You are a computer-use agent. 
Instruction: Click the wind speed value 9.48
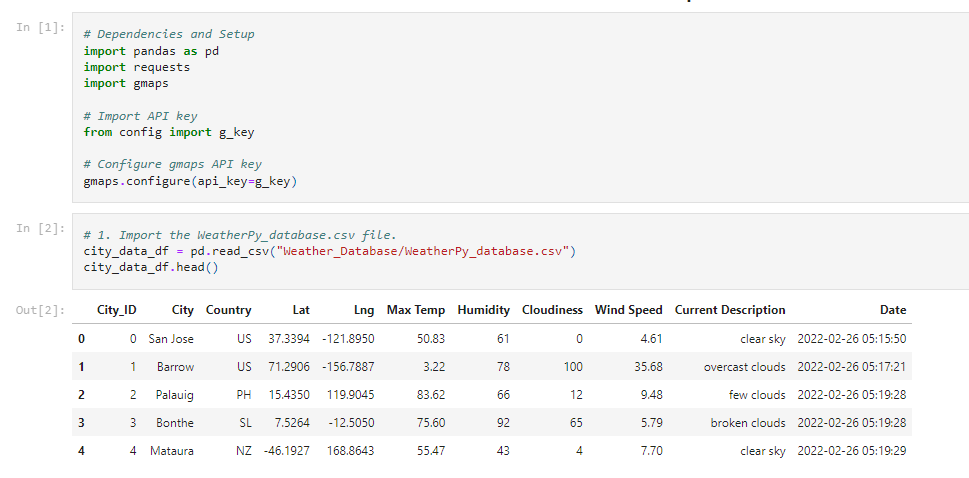coord(652,395)
